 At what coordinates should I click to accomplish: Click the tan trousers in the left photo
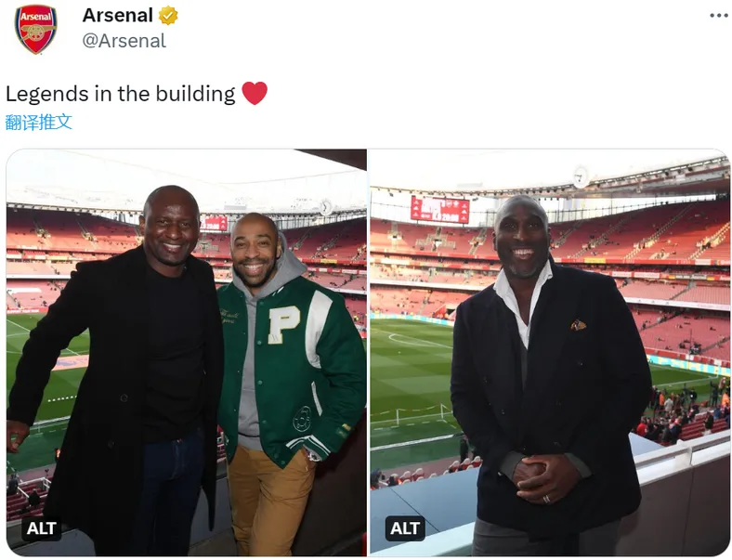pos(268,501)
